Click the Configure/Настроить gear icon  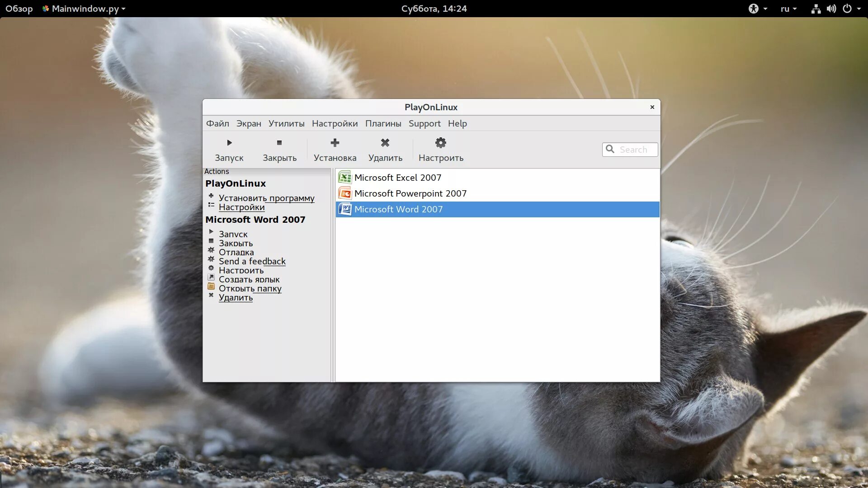441,143
